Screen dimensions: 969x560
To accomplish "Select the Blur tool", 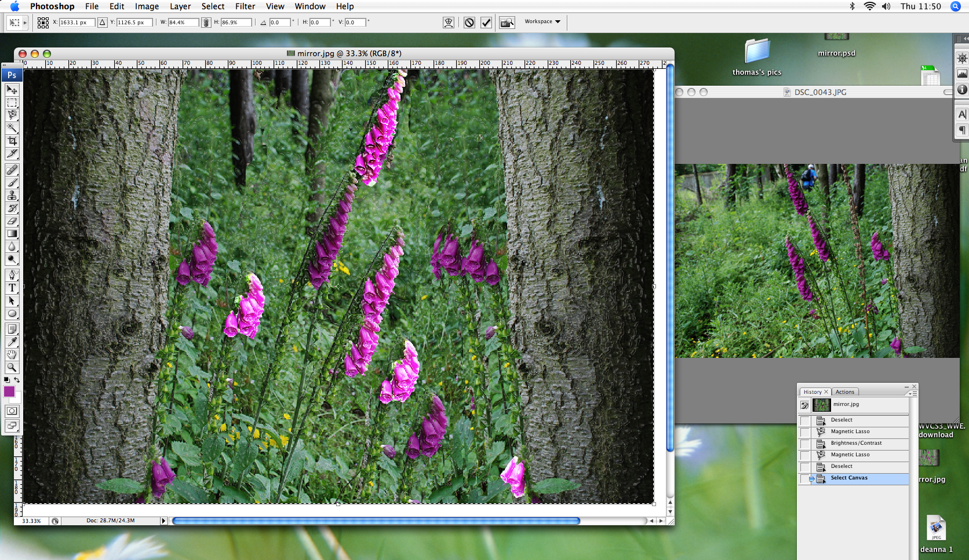I will pos(12,246).
